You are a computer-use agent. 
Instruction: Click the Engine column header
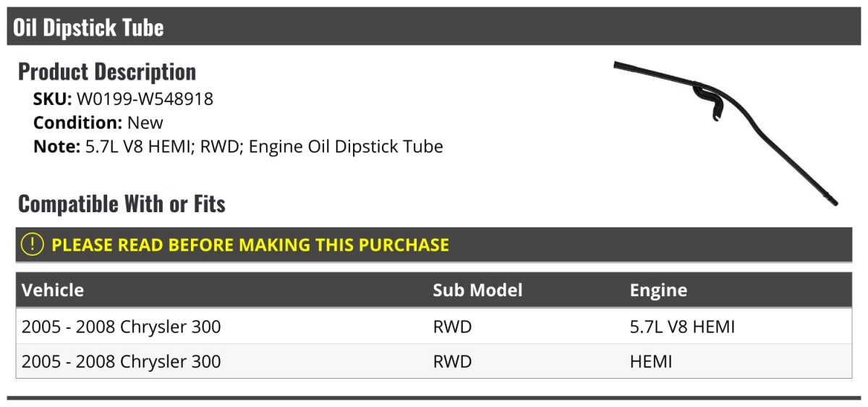[658, 290]
